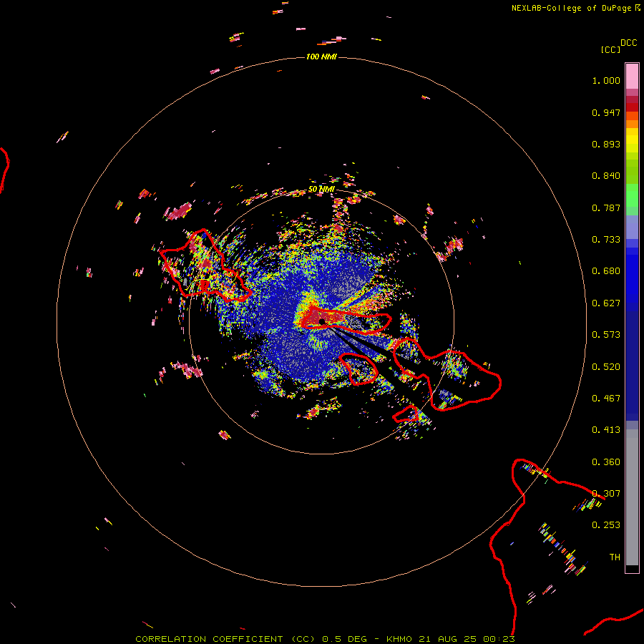Click the [CC] units label

610,49
